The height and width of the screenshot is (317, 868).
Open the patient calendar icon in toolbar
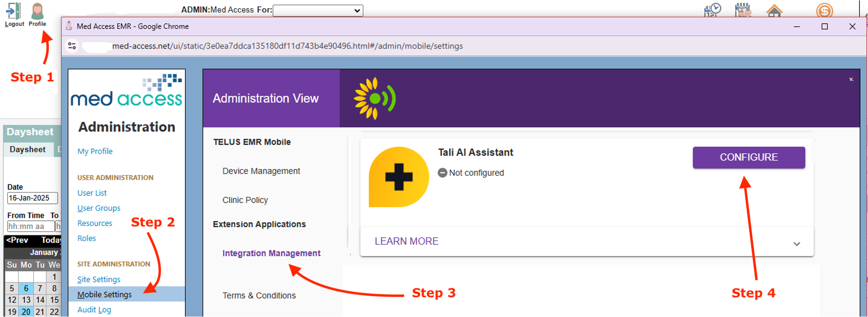[x=743, y=10]
